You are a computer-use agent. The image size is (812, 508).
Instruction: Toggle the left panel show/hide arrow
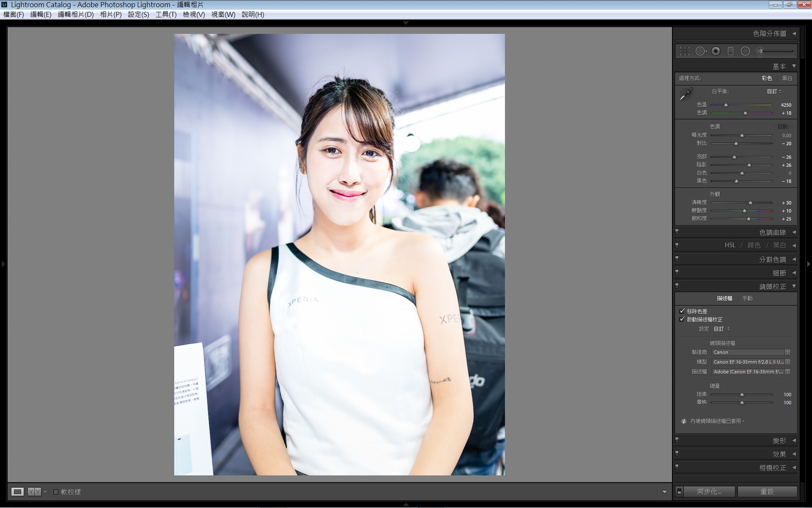(3, 264)
